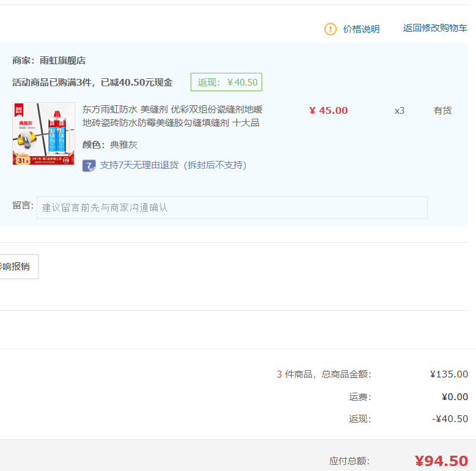The image size is (476, 471).
Task: Select cashback amount -¥40.50
Action: pos(450,419)
